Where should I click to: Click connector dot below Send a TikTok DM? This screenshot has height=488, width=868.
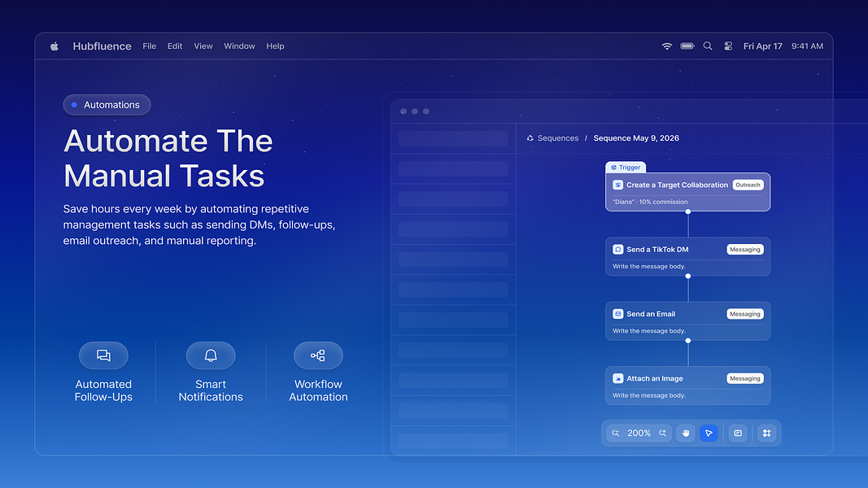(688, 276)
